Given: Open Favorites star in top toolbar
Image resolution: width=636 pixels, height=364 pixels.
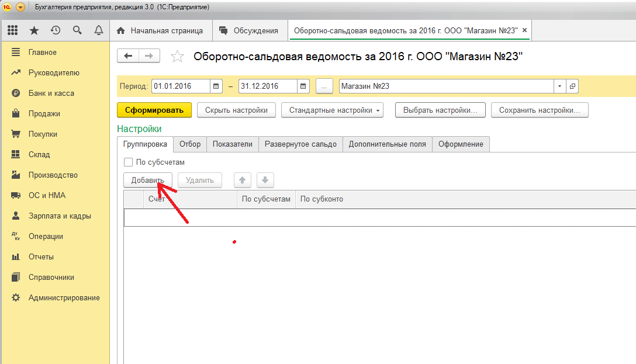Looking at the screenshot, I should [34, 30].
